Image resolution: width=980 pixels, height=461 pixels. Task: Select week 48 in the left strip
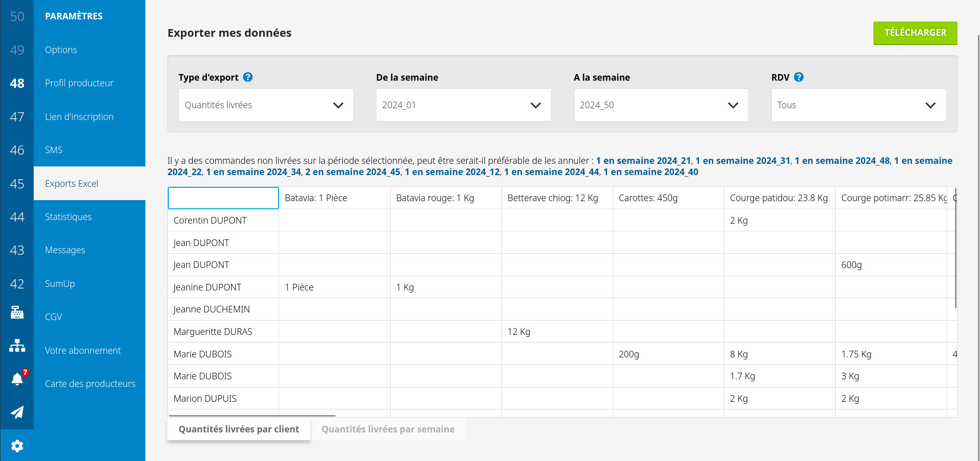[x=17, y=83]
